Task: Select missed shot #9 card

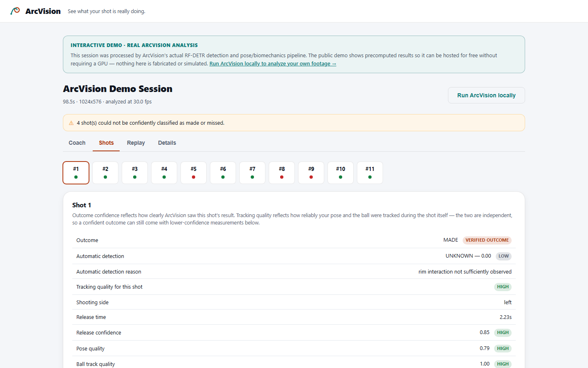Action: tap(311, 173)
